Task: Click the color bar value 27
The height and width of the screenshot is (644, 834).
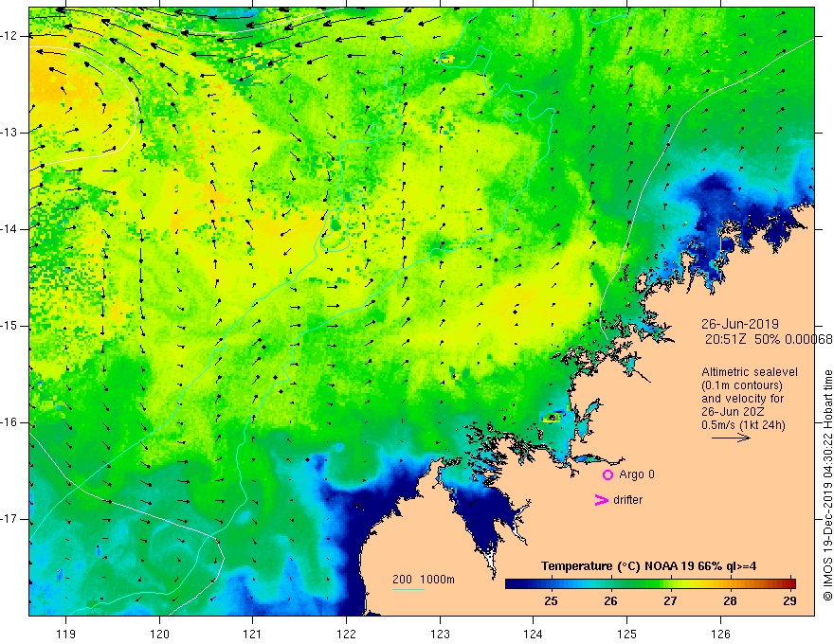Action: click(x=670, y=601)
